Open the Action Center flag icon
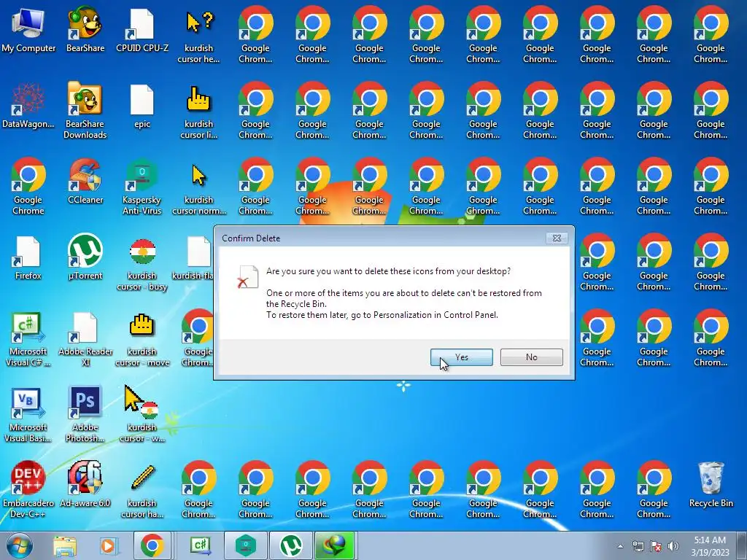This screenshot has height=560, width=747. point(656,546)
